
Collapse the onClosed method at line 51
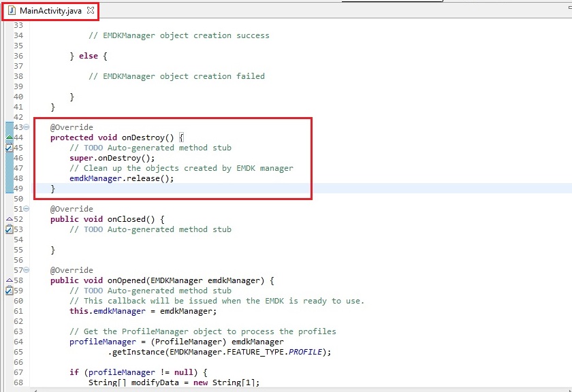27,209
